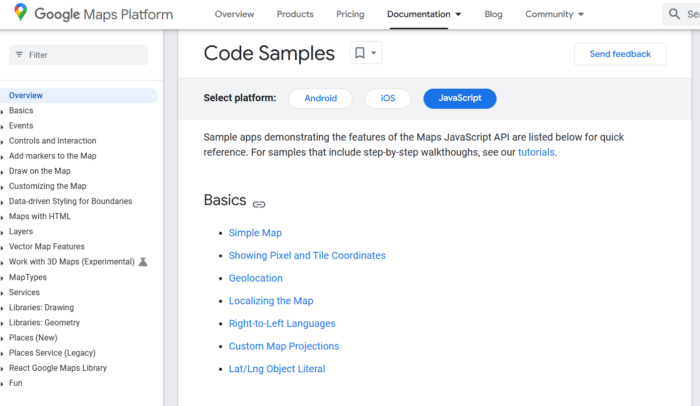
Task: Open the Documentation dropdown menu
Action: tap(424, 15)
